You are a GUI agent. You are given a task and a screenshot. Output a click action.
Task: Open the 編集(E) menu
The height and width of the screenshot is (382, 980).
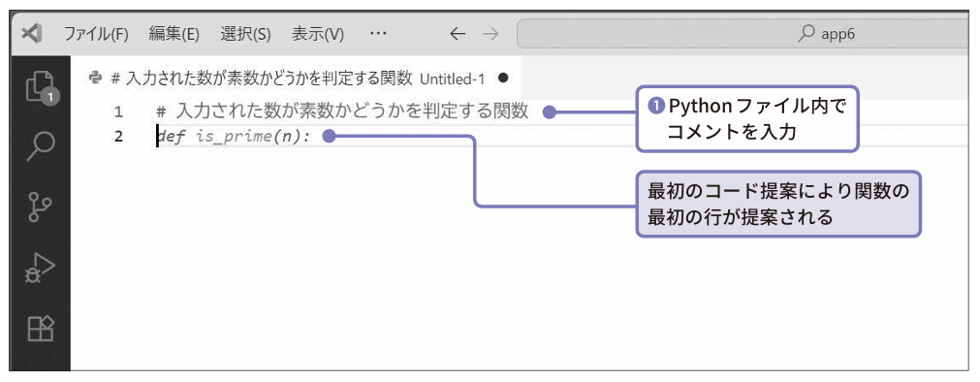click(174, 34)
